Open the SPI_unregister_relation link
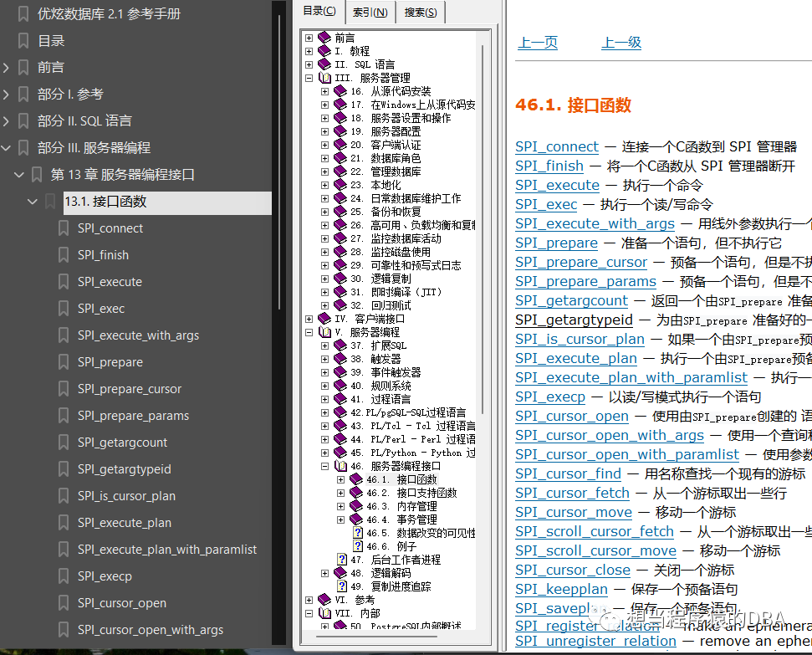This screenshot has width=812, height=655. (595, 641)
